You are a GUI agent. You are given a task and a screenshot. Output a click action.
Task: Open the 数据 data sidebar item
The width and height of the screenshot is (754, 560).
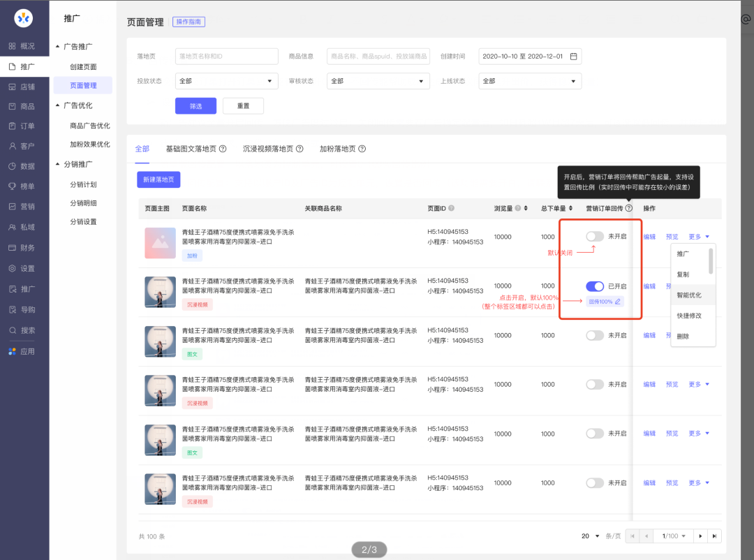(22, 166)
